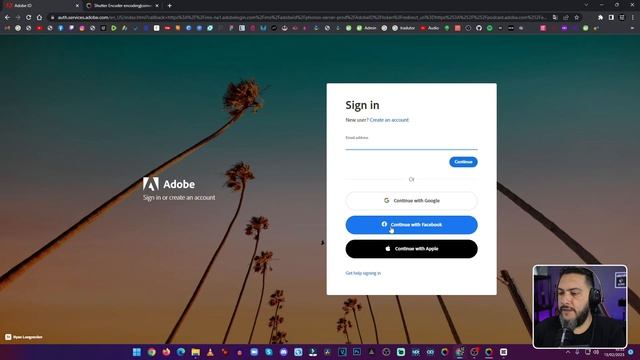Switch to the Adobe ID browser tab
Image resolution: width=640 pixels, height=360 pixels.
click(x=41, y=6)
